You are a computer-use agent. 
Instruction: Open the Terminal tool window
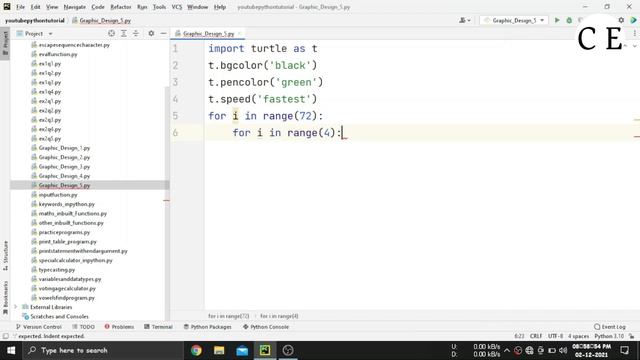[x=158, y=327]
